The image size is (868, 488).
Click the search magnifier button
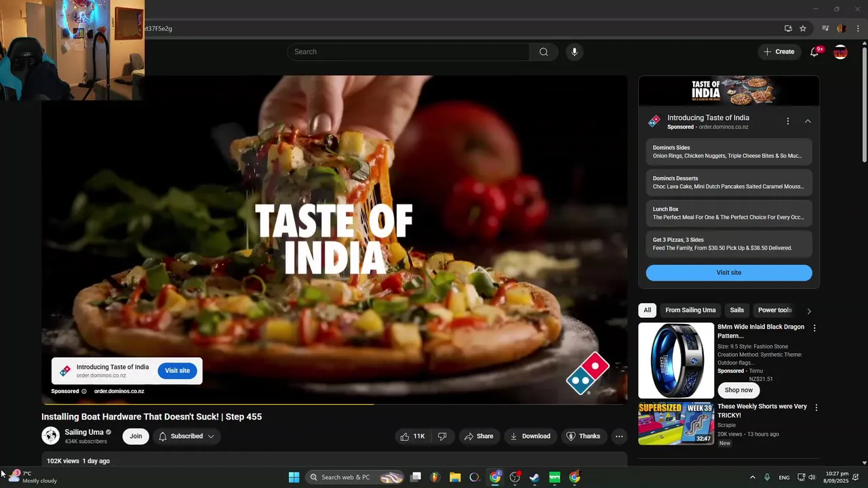pos(543,52)
